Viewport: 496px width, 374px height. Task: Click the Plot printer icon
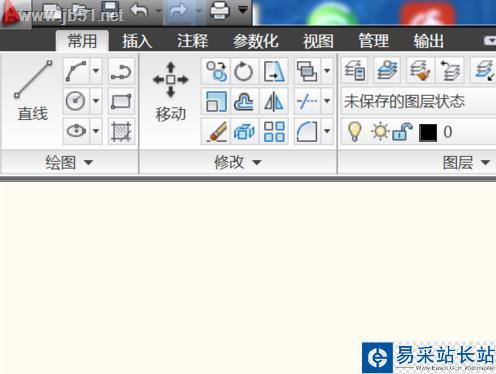tap(220, 10)
